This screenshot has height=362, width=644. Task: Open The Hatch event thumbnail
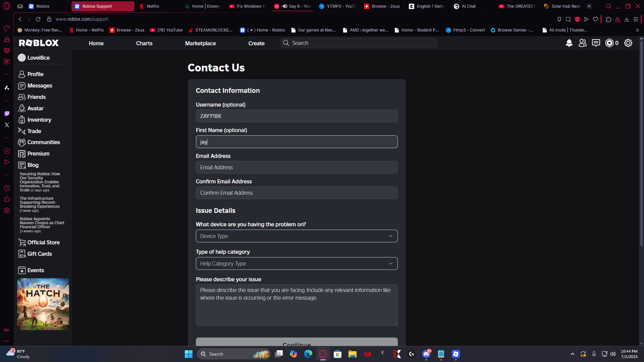[x=43, y=304]
